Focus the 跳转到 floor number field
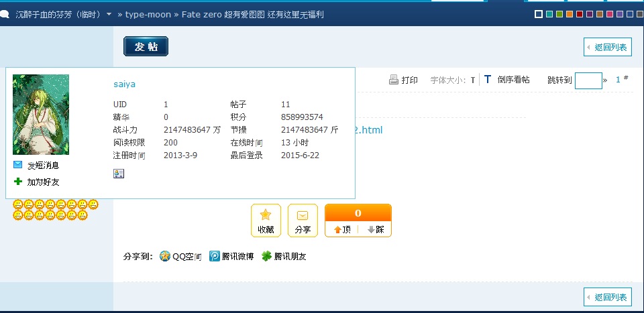Screen dimensions: 644x313 (x=588, y=80)
